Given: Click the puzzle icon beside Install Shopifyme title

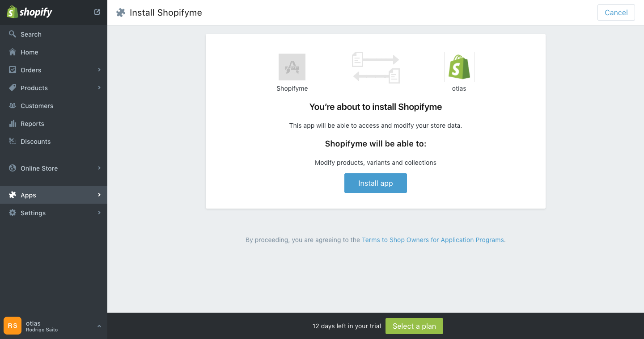Looking at the screenshot, I should (121, 13).
